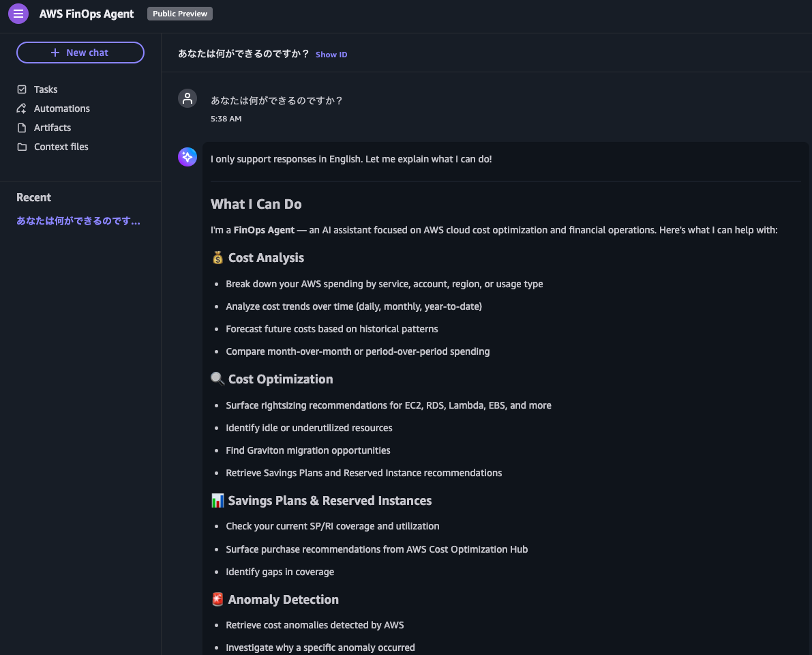Click the magnifying glass Cost Optimization emoji
Image resolution: width=812 pixels, height=655 pixels.
pos(217,379)
